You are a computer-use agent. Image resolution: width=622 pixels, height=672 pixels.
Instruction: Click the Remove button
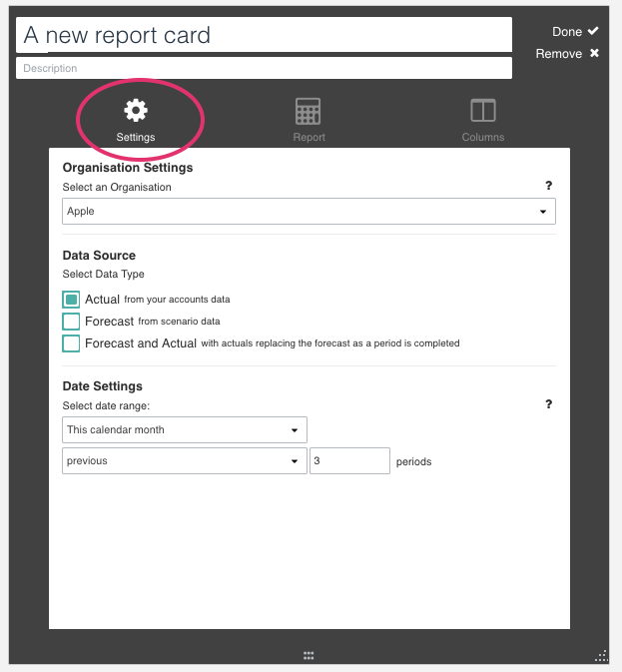coord(567,54)
